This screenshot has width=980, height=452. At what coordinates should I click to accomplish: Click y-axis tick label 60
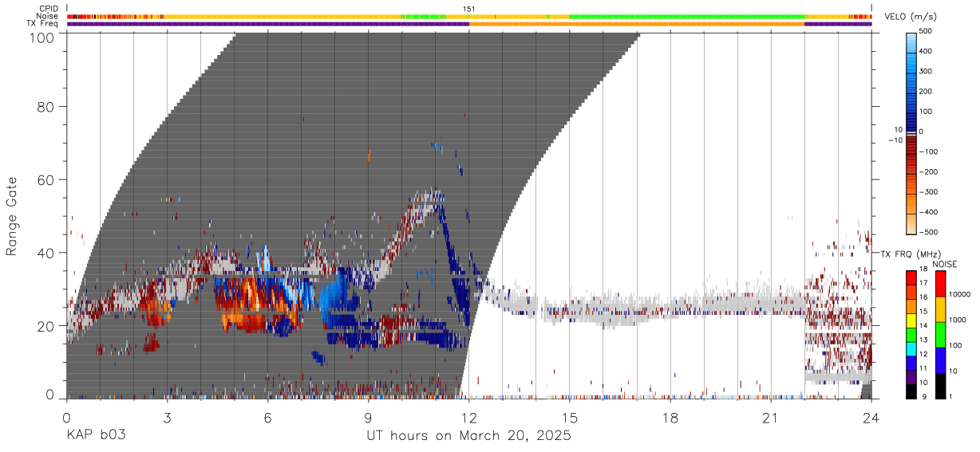[x=47, y=179]
